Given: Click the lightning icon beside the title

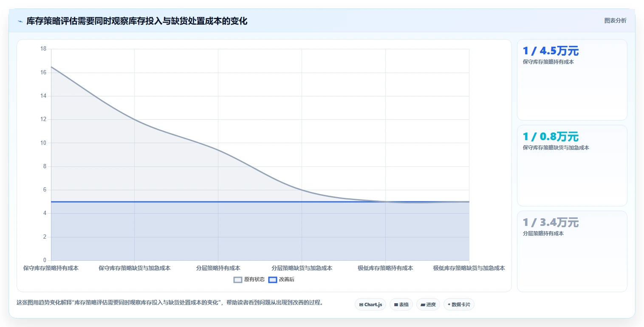Looking at the screenshot, I should click(20, 21).
